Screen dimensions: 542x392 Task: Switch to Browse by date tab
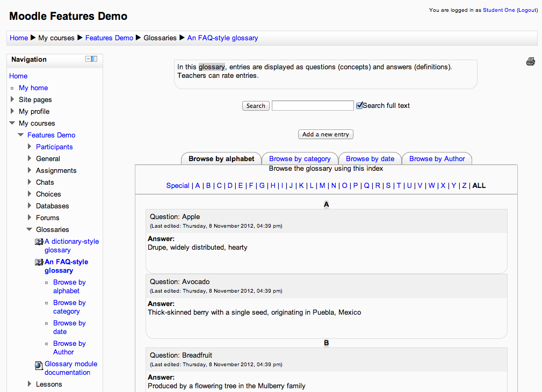click(370, 158)
